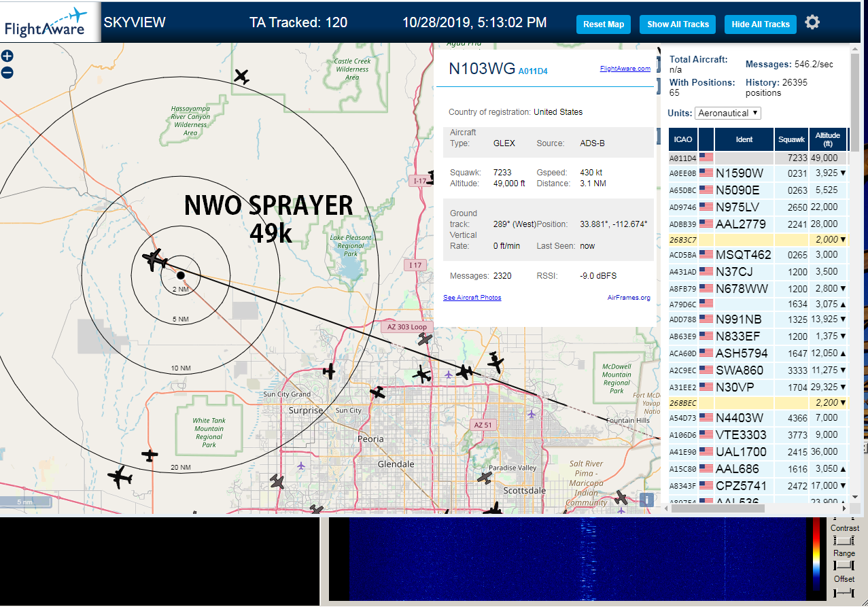Adjust the Contrast slider
868x607 pixels.
[844, 540]
